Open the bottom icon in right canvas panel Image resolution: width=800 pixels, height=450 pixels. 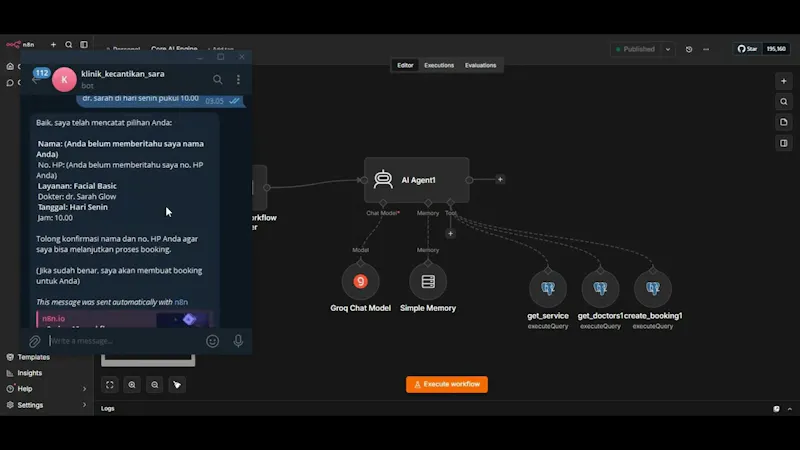click(x=784, y=143)
